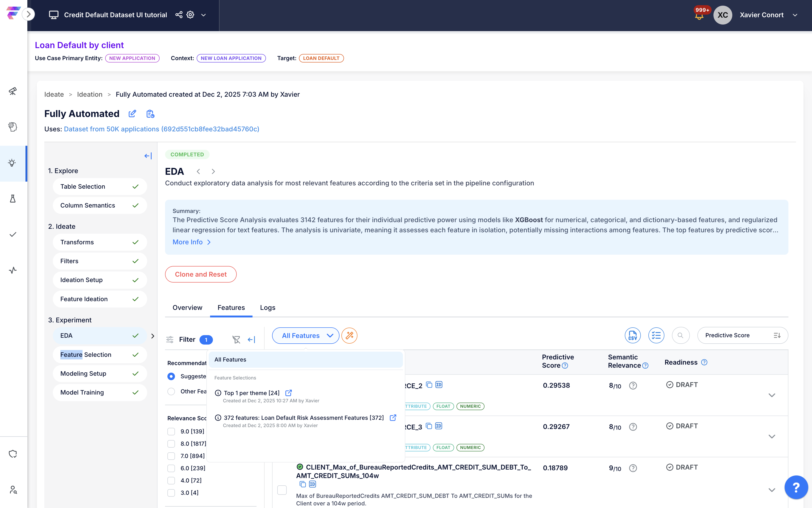The image size is (812, 508).
Task: Expand the Xavier Conort user menu
Action: (795, 15)
